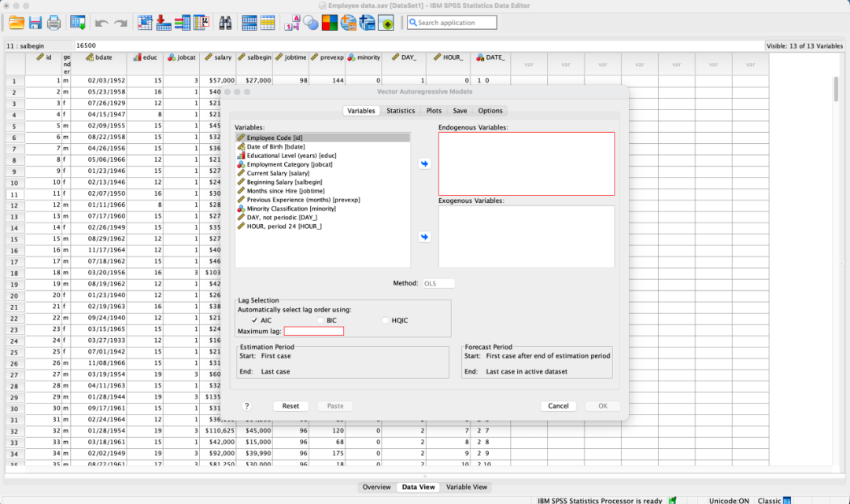Screen dimensions: 850x504
Task: Click the Redo arrow in the toolbar
Action: (x=120, y=23)
